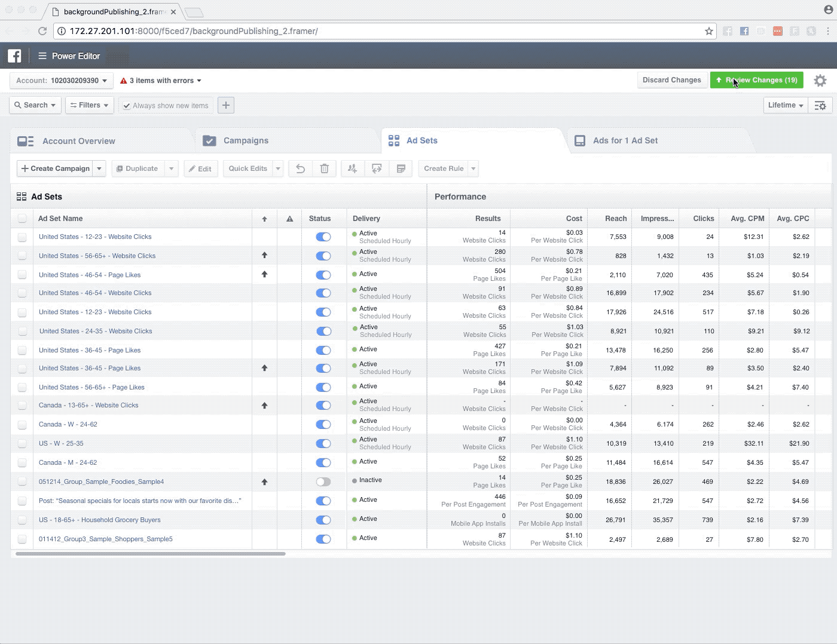Click the Ad Sets grid icon in table header

click(x=22, y=197)
